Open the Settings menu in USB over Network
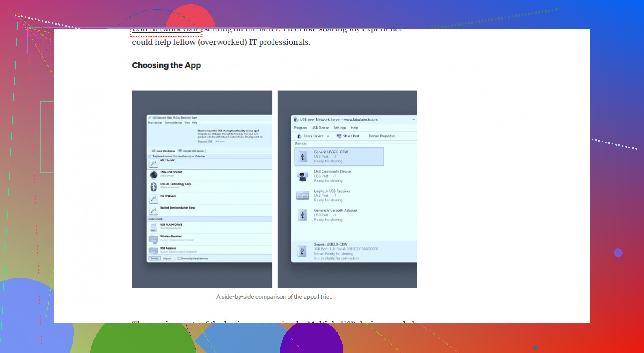Screen dimensions: 644x353 click(x=340, y=128)
